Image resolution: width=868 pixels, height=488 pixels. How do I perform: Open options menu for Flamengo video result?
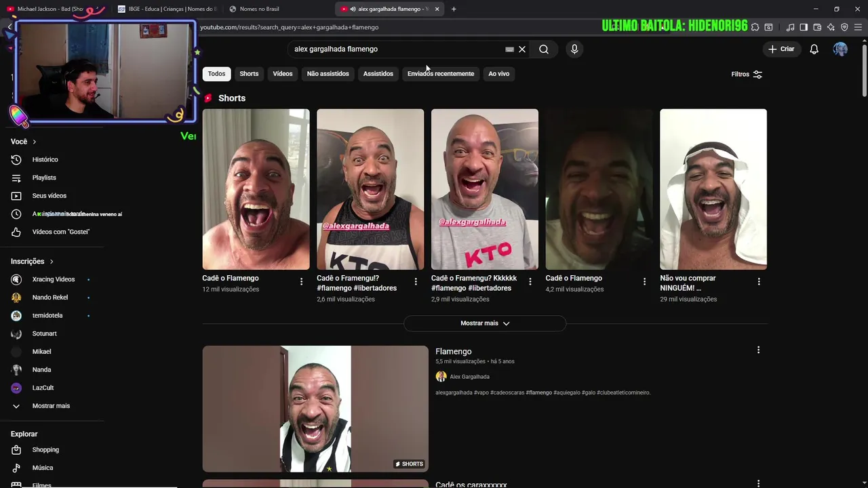758,350
